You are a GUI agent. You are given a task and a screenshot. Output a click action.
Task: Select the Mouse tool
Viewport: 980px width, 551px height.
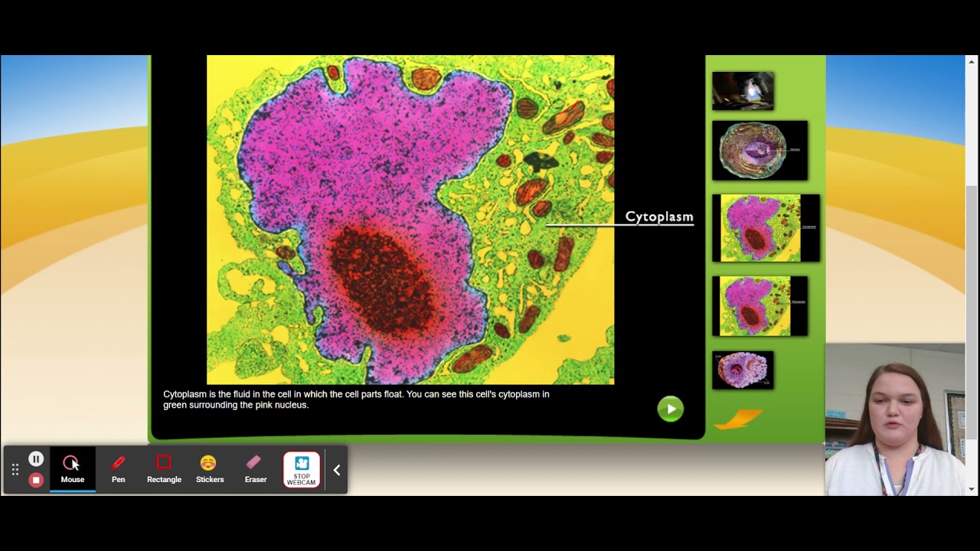tap(73, 469)
